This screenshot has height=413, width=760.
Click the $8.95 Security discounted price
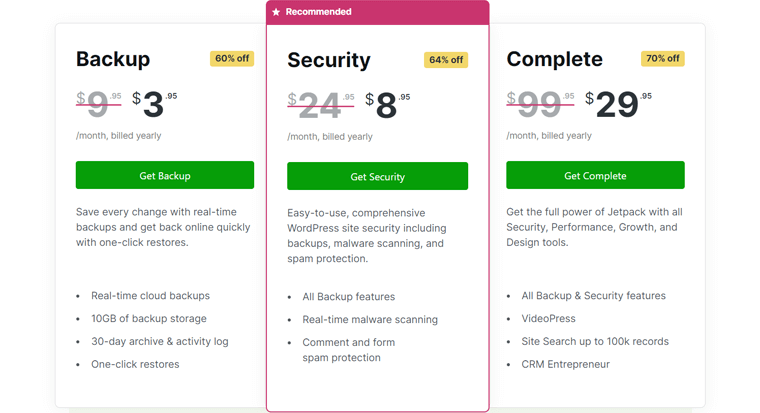coord(387,105)
